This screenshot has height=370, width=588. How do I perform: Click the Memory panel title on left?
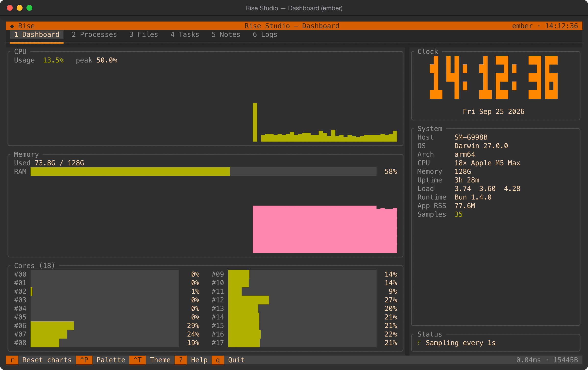[26, 154]
